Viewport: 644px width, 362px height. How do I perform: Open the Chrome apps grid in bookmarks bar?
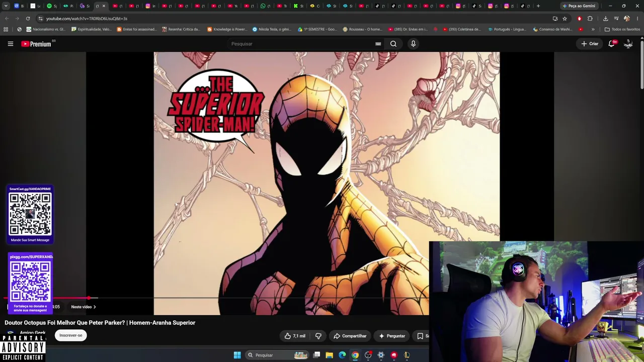pyautogui.click(x=6, y=29)
